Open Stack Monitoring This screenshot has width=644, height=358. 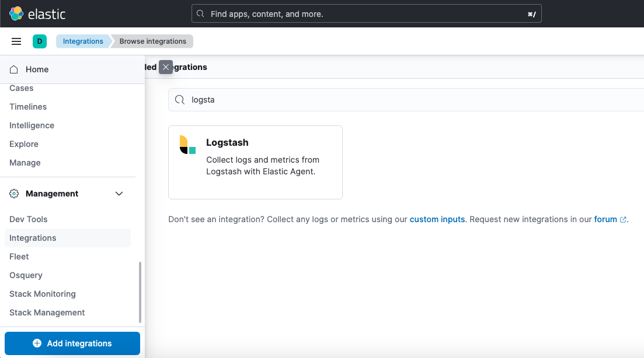click(43, 294)
